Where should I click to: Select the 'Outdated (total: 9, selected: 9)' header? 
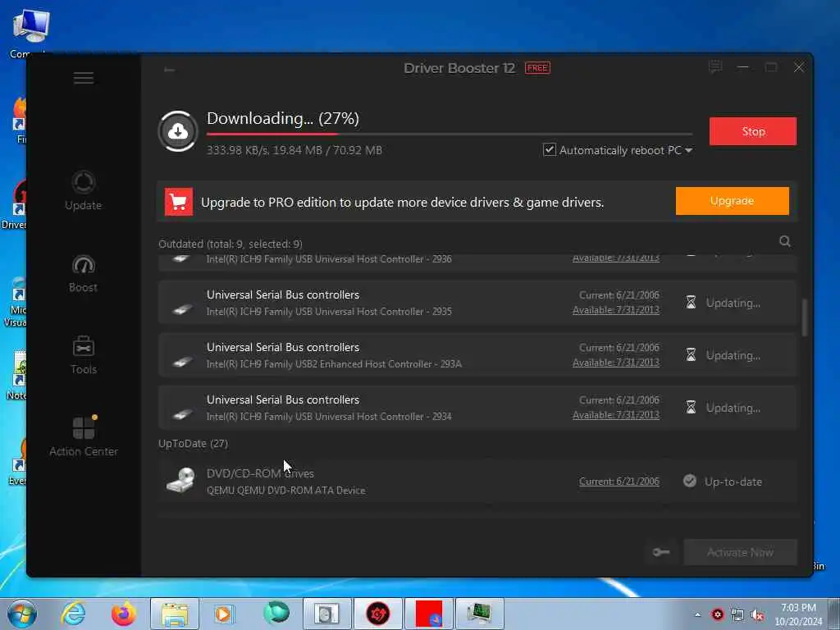[231, 244]
